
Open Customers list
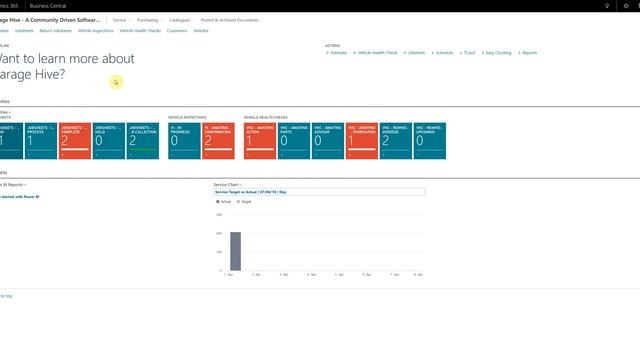pyautogui.click(x=177, y=31)
